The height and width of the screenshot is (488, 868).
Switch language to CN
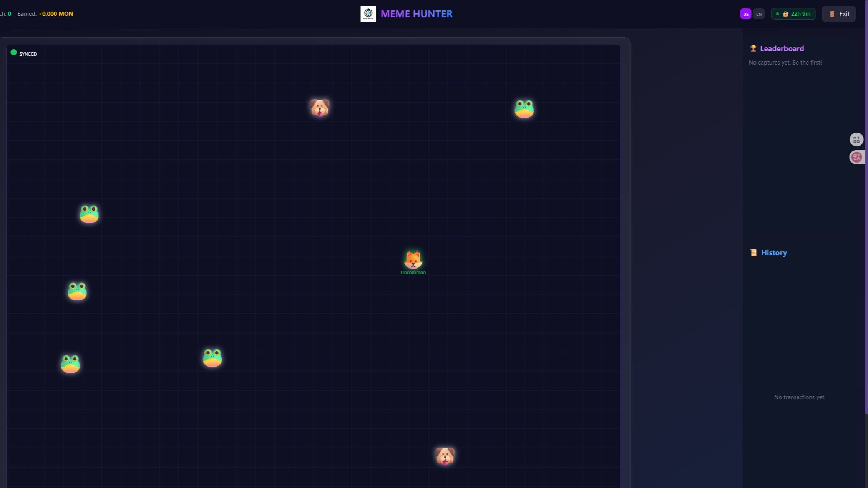click(x=758, y=14)
